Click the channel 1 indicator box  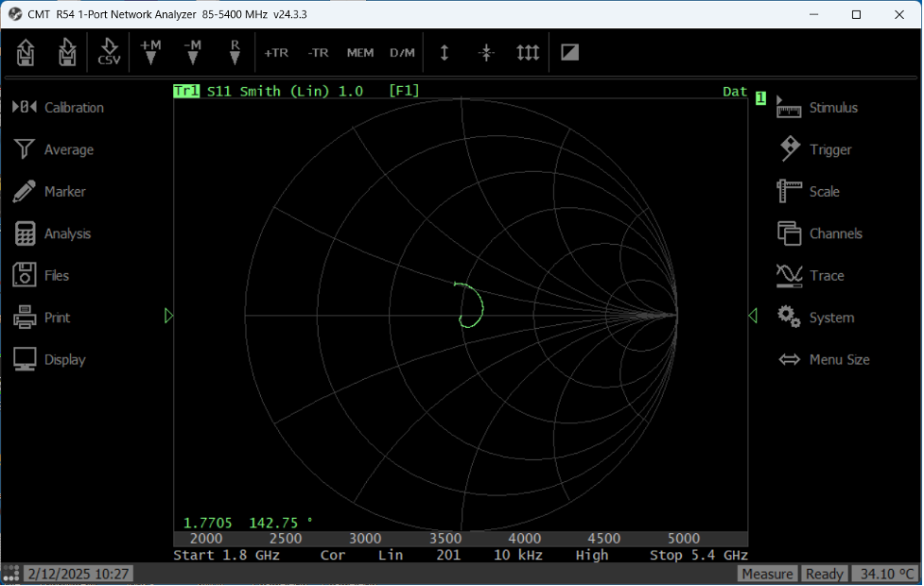pyautogui.click(x=760, y=98)
